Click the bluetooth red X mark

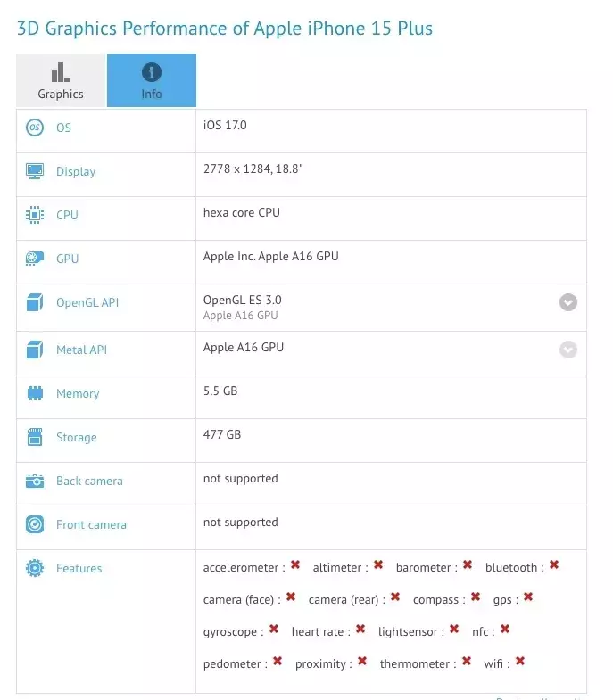pos(554,565)
